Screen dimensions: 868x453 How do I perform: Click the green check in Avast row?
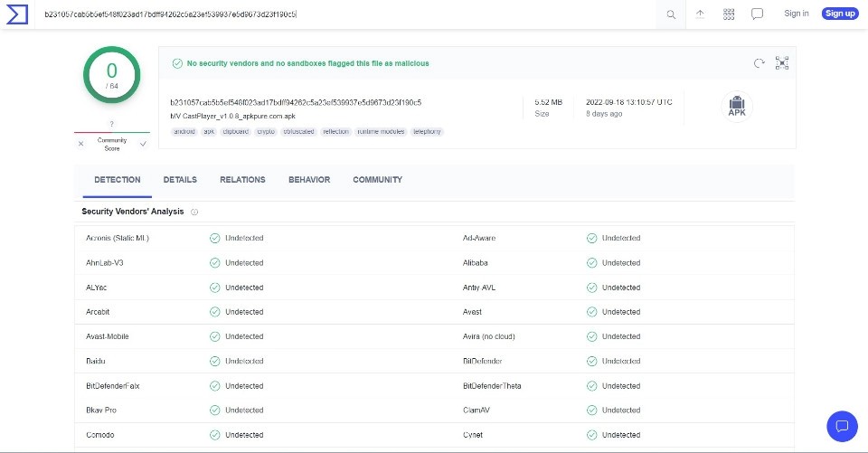[x=591, y=312]
